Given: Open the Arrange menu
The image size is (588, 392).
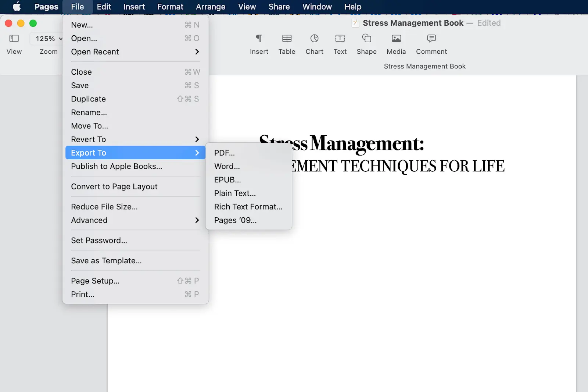Looking at the screenshot, I should (x=210, y=7).
